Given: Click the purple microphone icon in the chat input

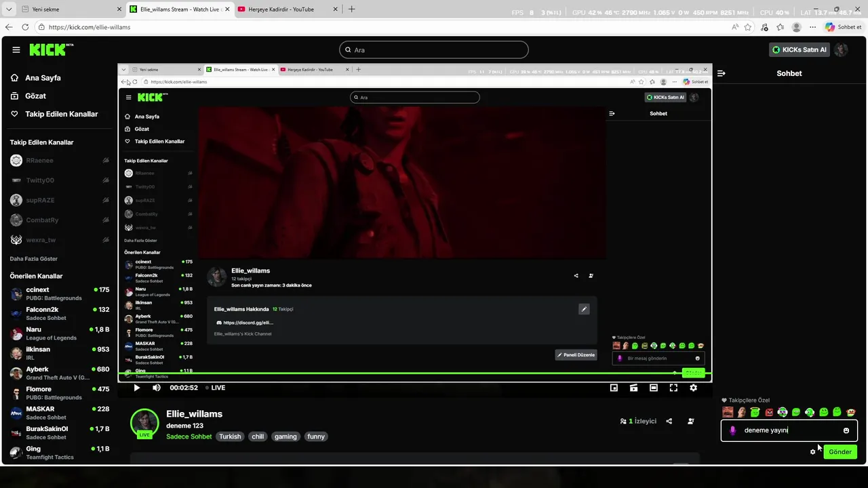Looking at the screenshot, I should [x=732, y=430].
